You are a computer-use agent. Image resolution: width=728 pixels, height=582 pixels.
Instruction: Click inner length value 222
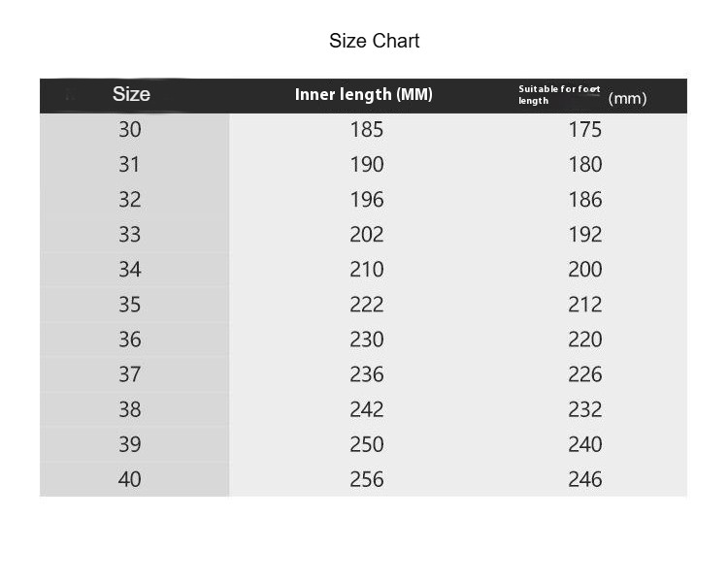click(x=367, y=305)
